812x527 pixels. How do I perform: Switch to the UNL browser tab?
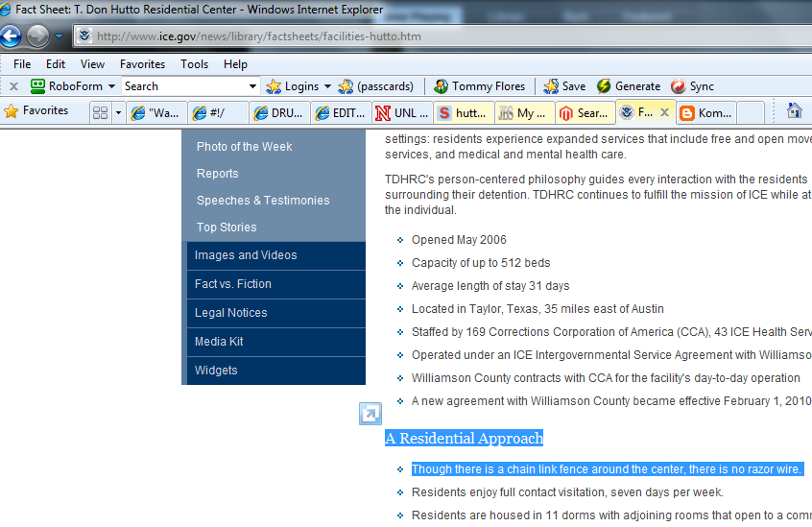[x=402, y=113]
